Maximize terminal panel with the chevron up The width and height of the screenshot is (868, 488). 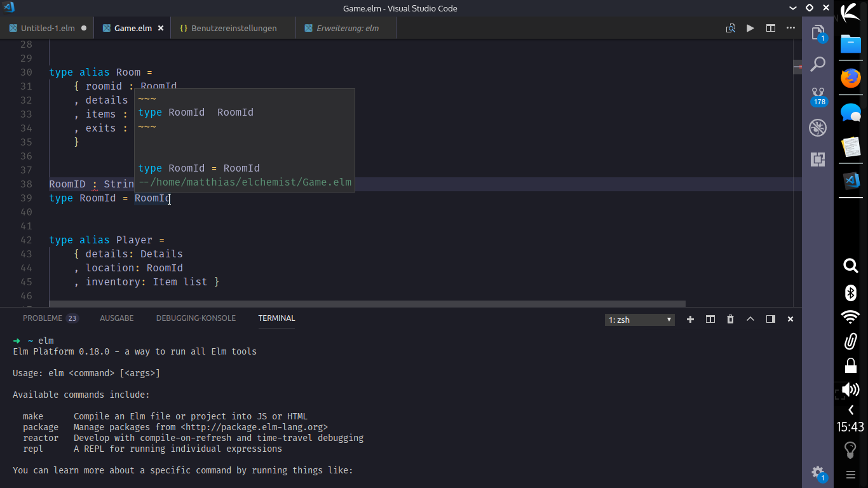click(x=750, y=319)
